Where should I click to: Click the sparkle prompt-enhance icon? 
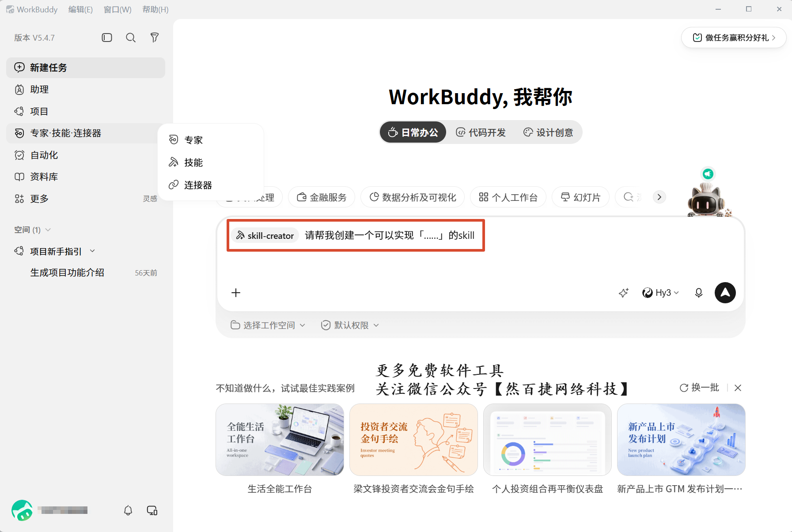click(x=623, y=293)
